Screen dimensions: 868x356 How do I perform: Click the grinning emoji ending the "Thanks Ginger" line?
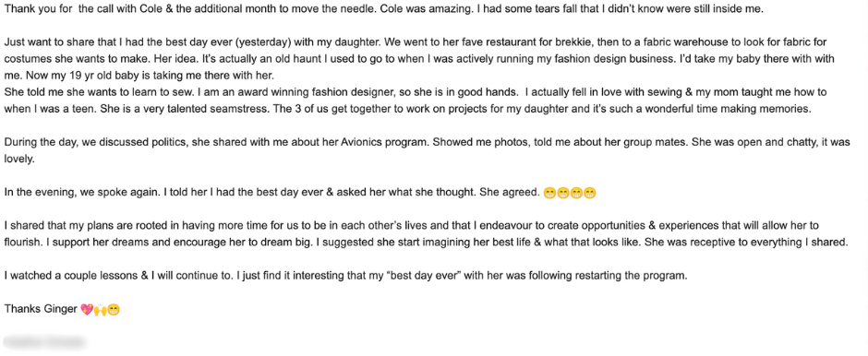[114, 310]
